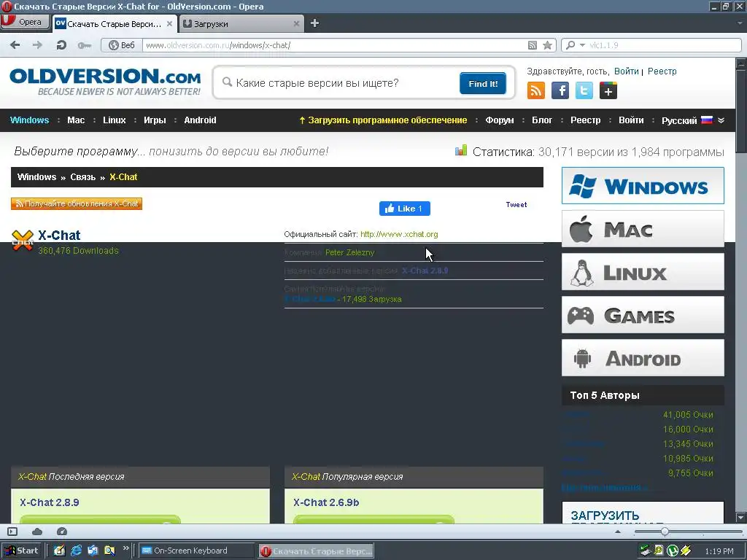Open the orange RSS icon in header
The width and height of the screenshot is (747, 560).
[x=536, y=90]
